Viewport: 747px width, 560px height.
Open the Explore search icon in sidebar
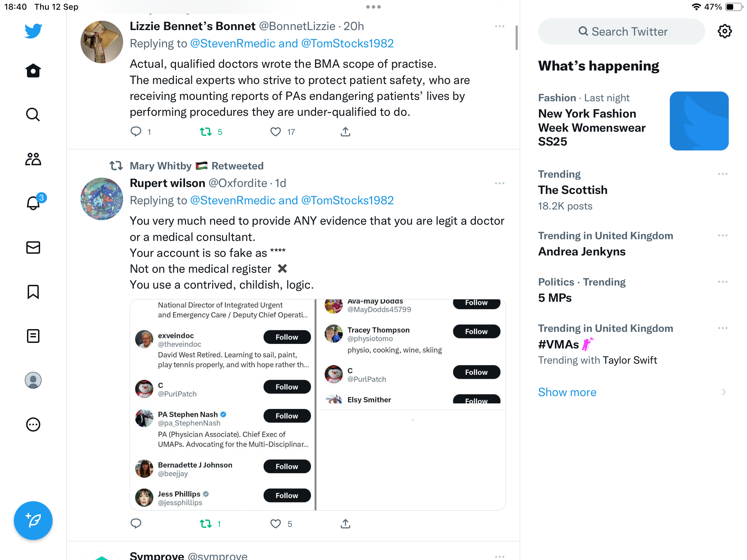coord(33,114)
